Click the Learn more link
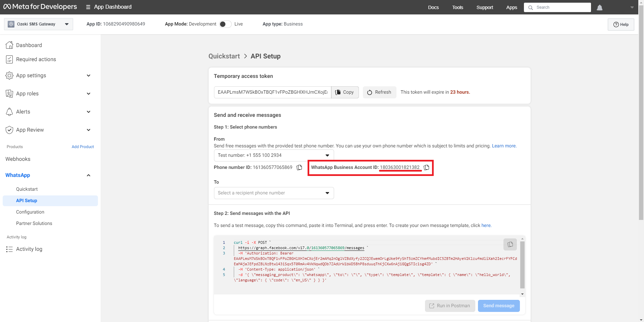Viewport: 644px width, 322px height. [x=504, y=146]
